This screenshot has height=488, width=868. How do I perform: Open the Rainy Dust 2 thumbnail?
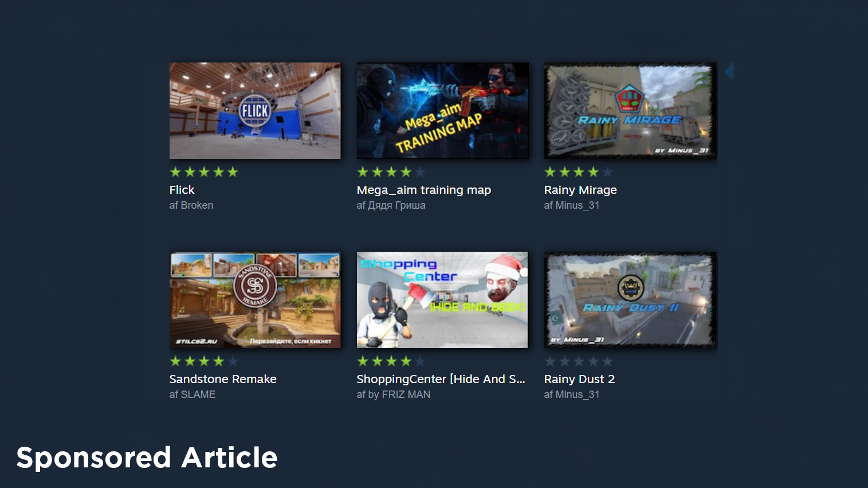630,300
